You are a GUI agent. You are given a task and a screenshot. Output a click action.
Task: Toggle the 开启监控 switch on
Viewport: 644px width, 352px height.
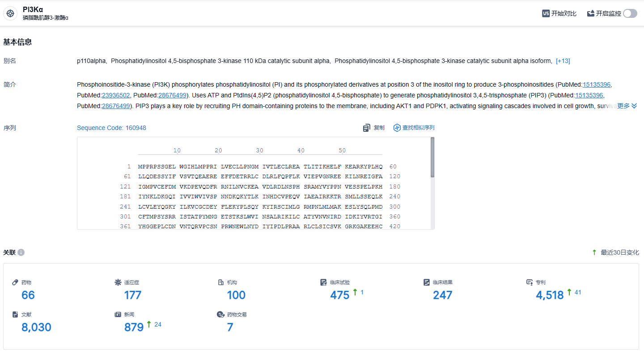coord(630,13)
